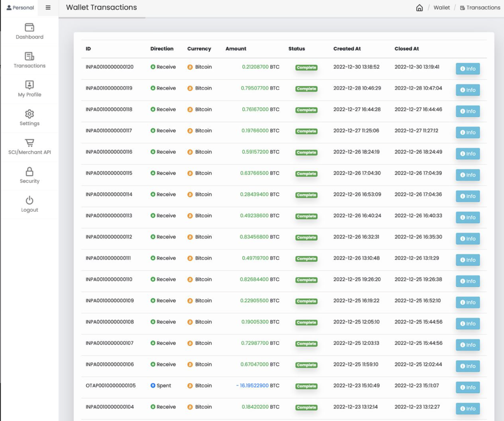Toggle the hamburger menu icon

coord(48,8)
